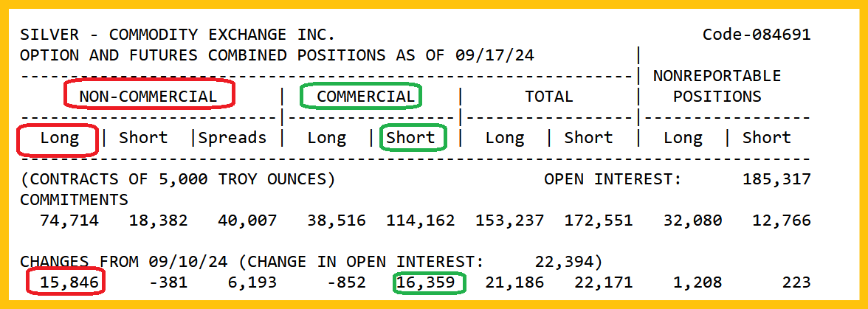Click the Code-084691 identifier
The width and height of the screenshot is (868, 309).
(757, 35)
